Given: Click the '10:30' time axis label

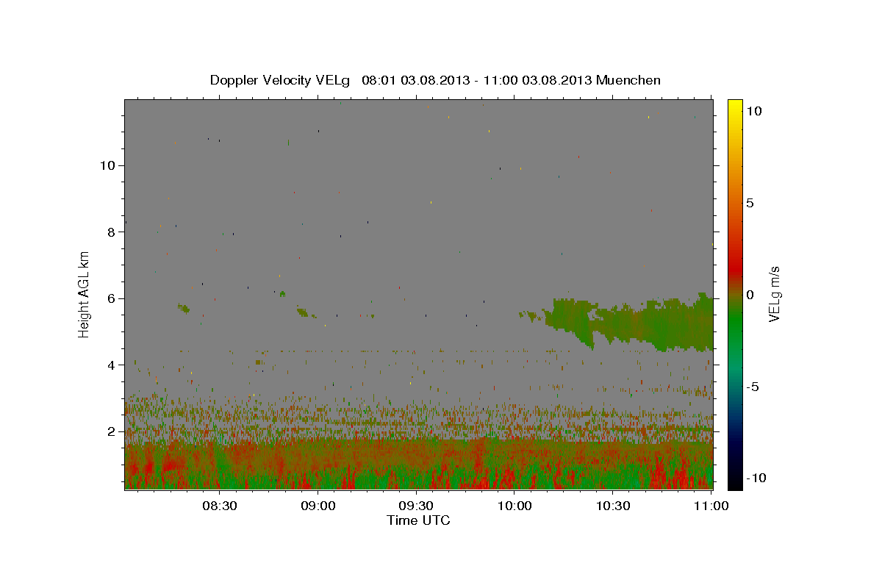Looking at the screenshot, I should 613,506.
